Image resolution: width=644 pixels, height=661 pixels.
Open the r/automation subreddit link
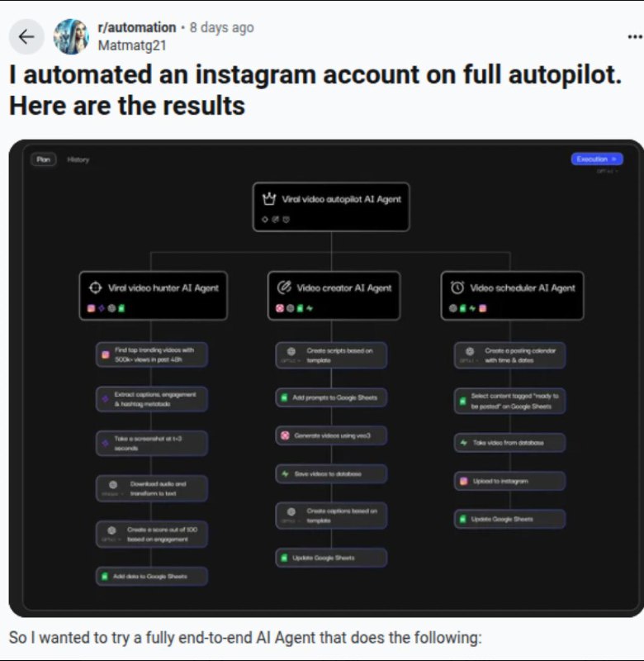137,27
